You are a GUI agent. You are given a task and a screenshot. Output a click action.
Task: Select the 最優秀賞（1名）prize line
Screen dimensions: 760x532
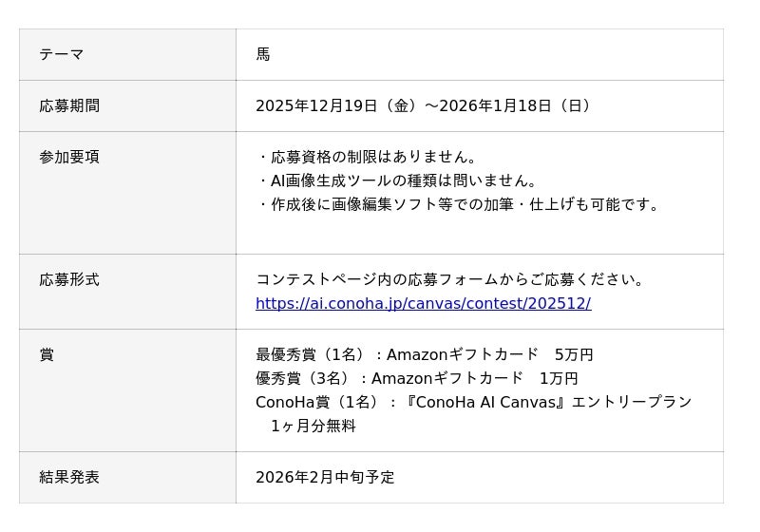point(425,355)
